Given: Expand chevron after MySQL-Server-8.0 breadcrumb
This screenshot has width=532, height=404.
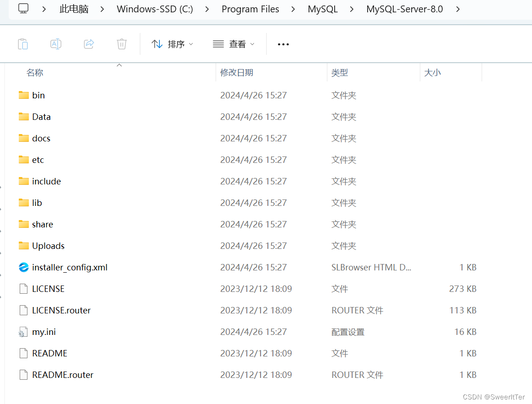Looking at the screenshot, I should pyautogui.click(x=458, y=9).
